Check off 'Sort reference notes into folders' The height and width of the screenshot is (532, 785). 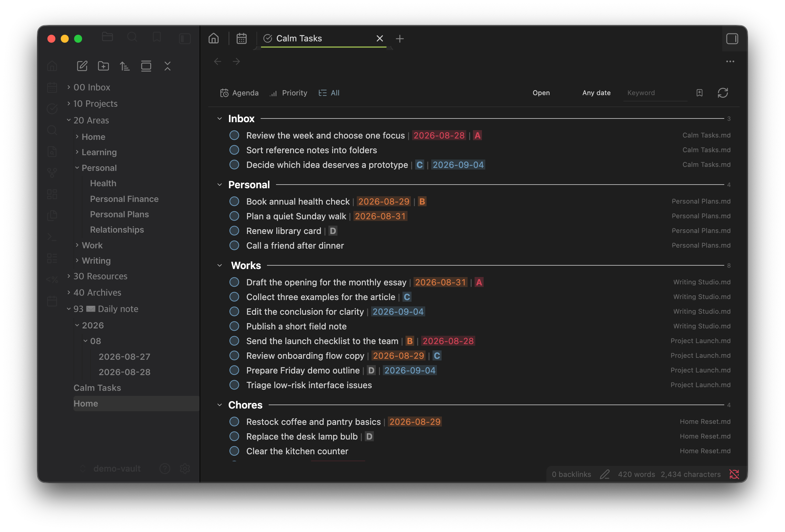click(x=234, y=150)
